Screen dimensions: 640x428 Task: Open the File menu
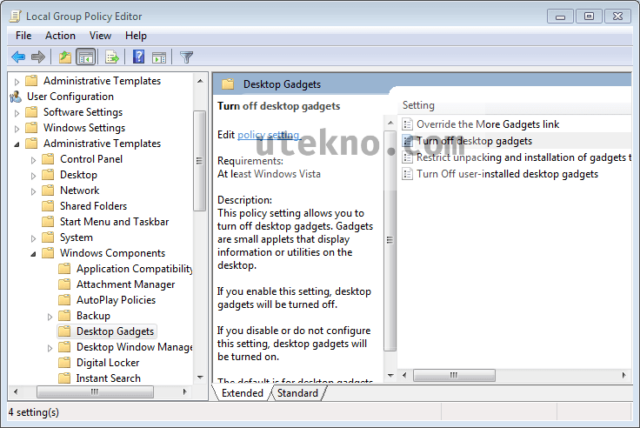[x=23, y=36]
